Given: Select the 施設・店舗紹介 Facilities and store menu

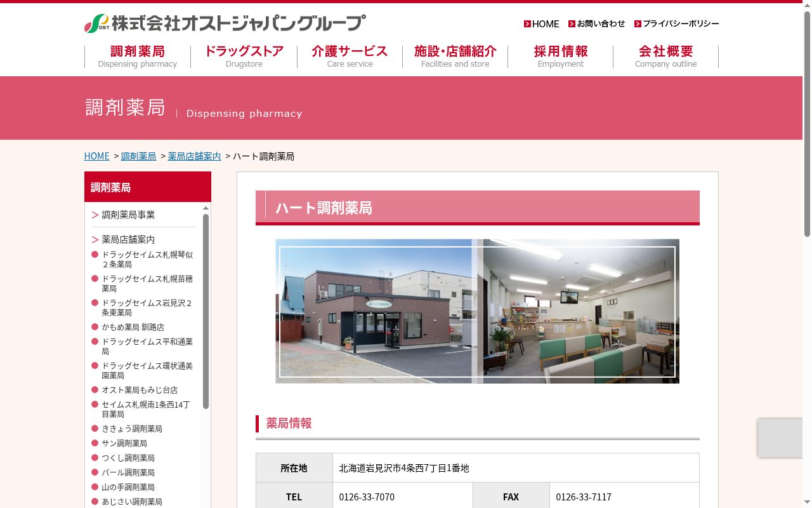Looking at the screenshot, I should (x=455, y=56).
